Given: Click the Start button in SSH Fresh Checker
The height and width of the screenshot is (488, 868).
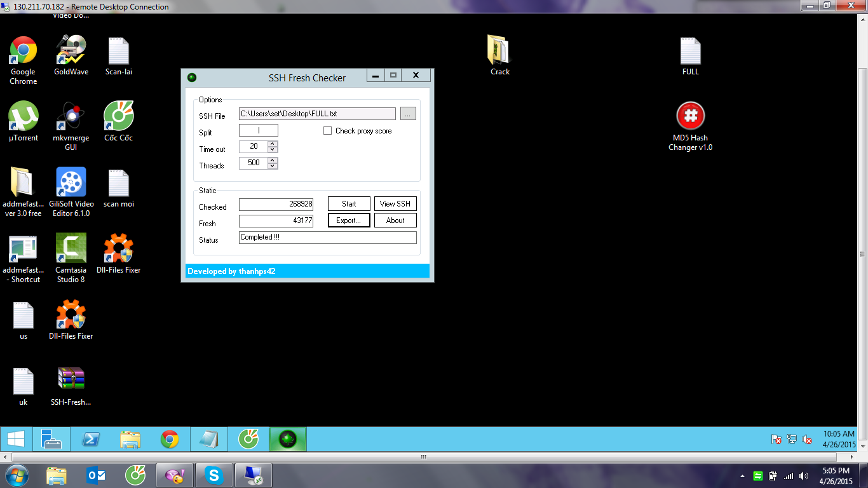Looking at the screenshot, I should click(x=349, y=204).
